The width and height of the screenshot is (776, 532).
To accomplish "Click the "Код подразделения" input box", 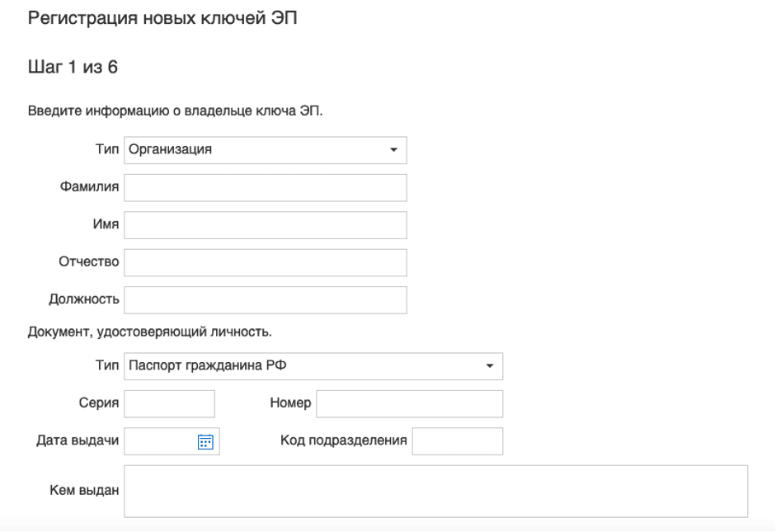I will tap(458, 440).
